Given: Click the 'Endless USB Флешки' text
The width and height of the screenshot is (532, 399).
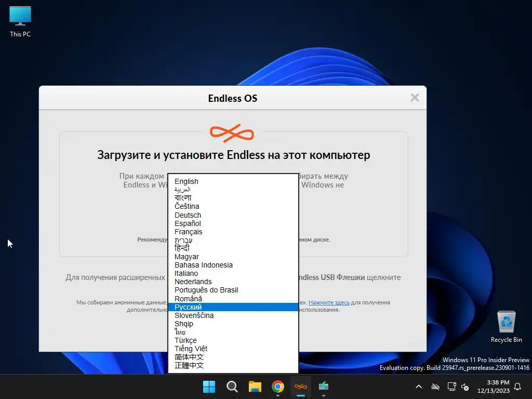Looking at the screenshot, I should click(331, 277).
